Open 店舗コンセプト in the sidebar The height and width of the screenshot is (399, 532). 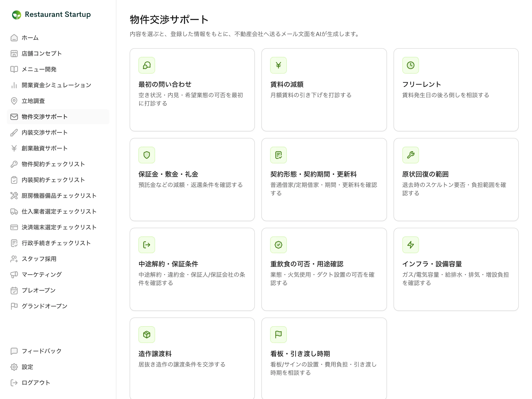tap(58, 54)
